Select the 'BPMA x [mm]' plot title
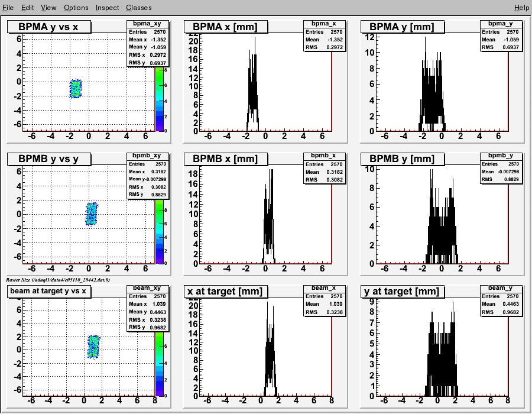 (x=226, y=27)
